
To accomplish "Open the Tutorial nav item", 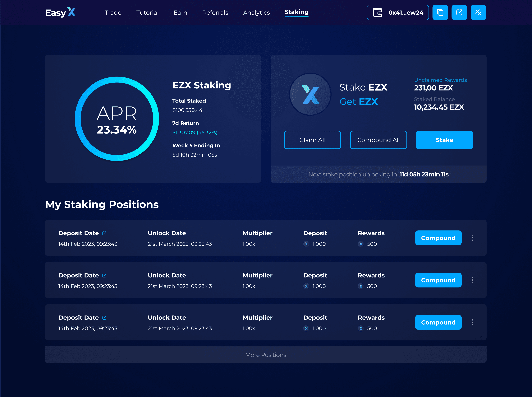I will click(147, 12).
